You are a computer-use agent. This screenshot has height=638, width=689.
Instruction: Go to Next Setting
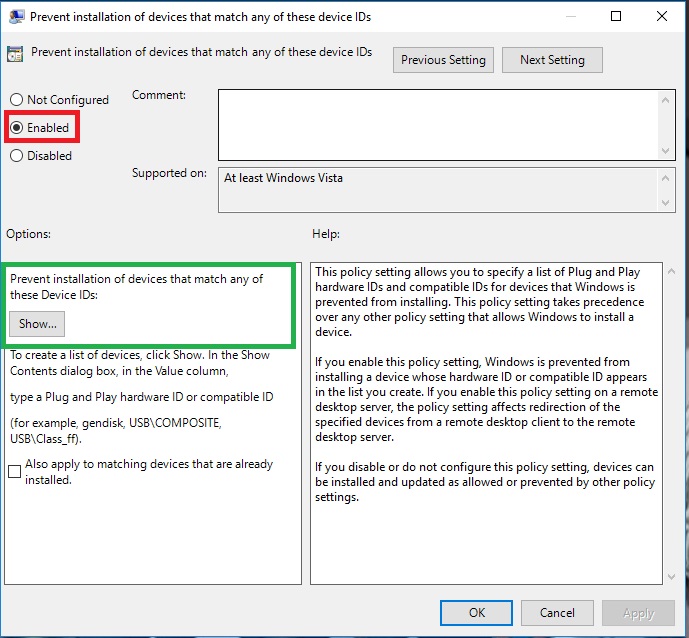[x=552, y=60]
